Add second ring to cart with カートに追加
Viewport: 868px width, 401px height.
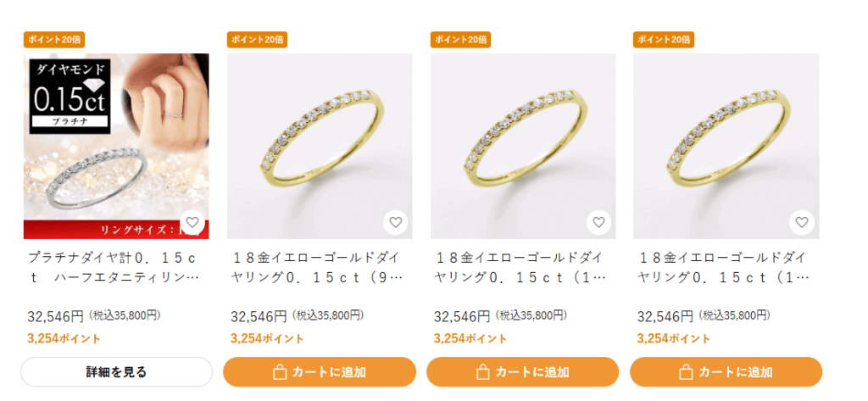click(320, 371)
